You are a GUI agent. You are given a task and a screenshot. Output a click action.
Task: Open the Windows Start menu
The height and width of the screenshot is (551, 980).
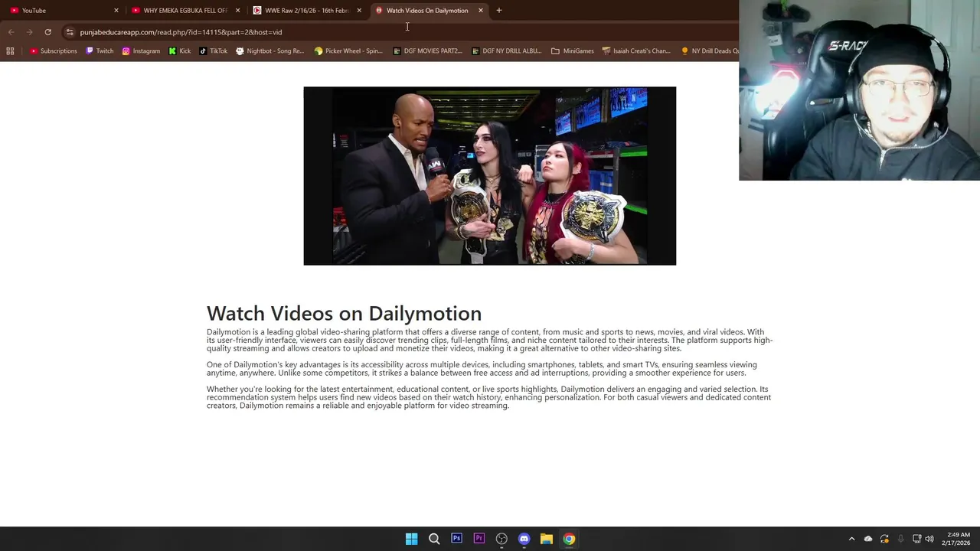(x=411, y=539)
